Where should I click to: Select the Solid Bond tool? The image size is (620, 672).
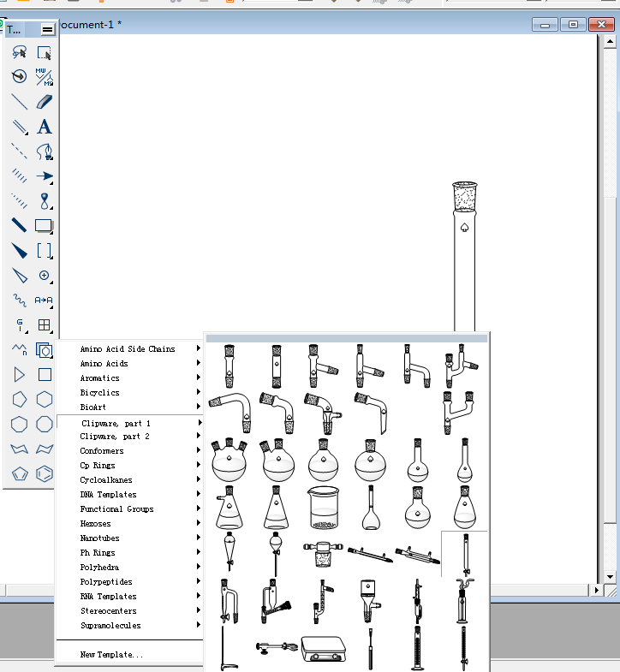[x=20, y=102]
